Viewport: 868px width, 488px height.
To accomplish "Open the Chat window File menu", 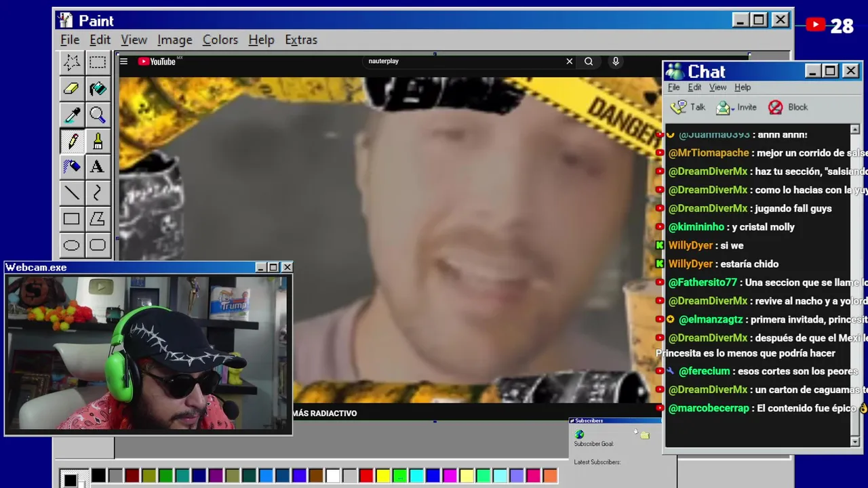I will 673,87.
